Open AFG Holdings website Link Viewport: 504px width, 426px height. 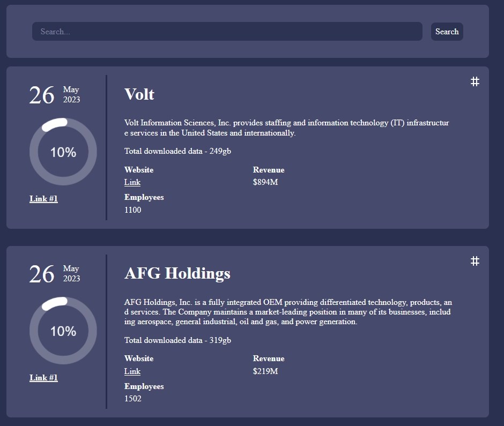(x=132, y=371)
